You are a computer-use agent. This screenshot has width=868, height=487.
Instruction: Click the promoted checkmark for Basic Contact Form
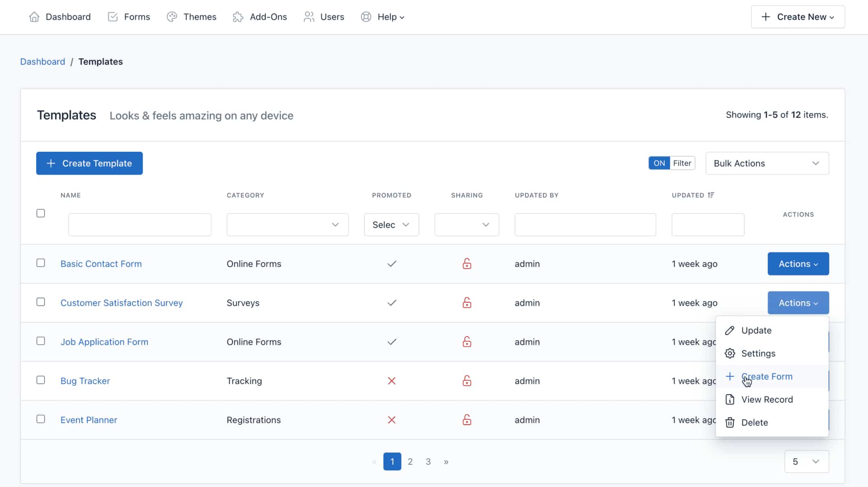392,264
